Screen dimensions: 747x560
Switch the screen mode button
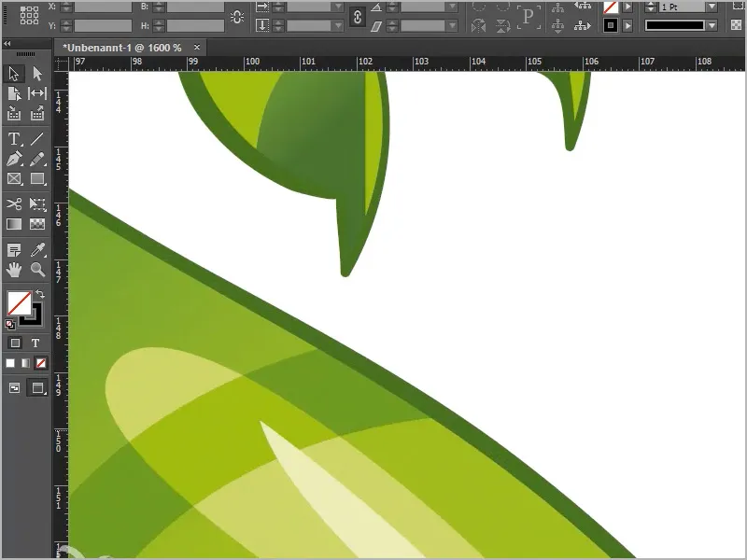click(x=37, y=388)
